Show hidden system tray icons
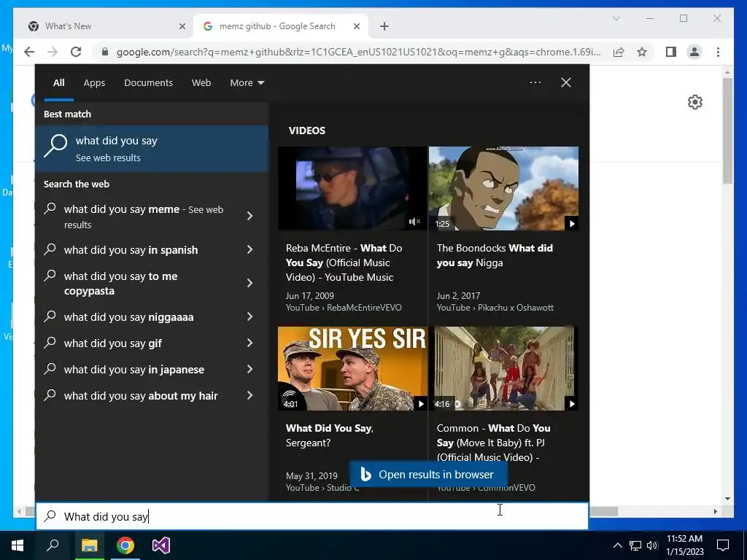 pos(617,545)
